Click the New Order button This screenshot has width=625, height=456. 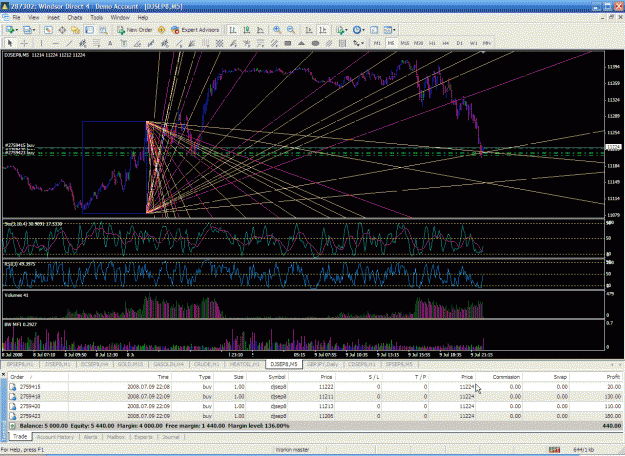pyautogui.click(x=135, y=30)
